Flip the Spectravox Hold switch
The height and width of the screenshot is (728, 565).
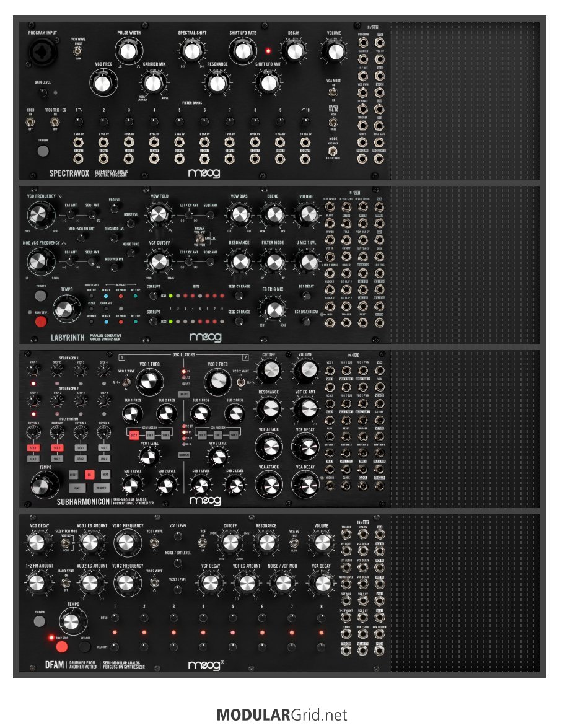pyautogui.click(x=30, y=122)
